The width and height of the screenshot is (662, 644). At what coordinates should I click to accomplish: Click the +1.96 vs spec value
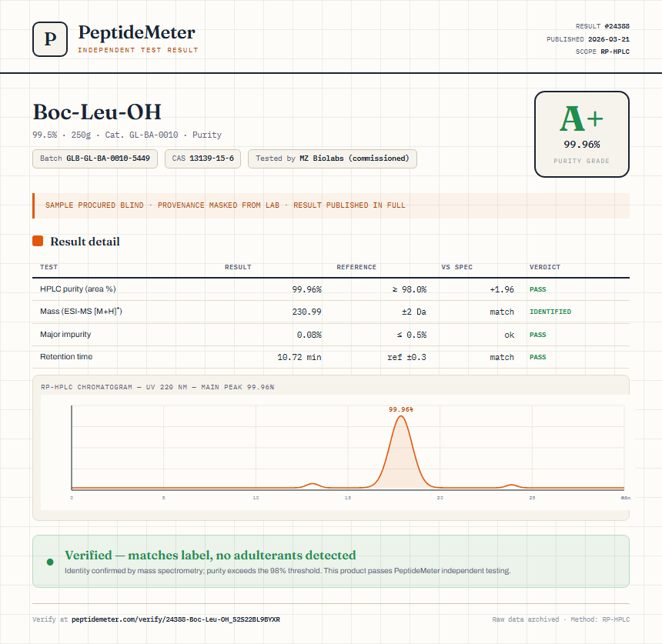[502, 289]
